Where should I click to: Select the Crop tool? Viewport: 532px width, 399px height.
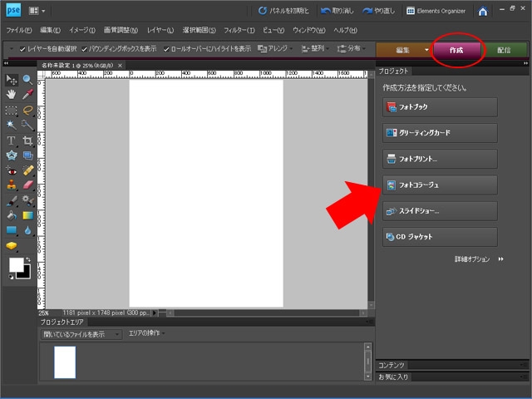click(x=27, y=140)
